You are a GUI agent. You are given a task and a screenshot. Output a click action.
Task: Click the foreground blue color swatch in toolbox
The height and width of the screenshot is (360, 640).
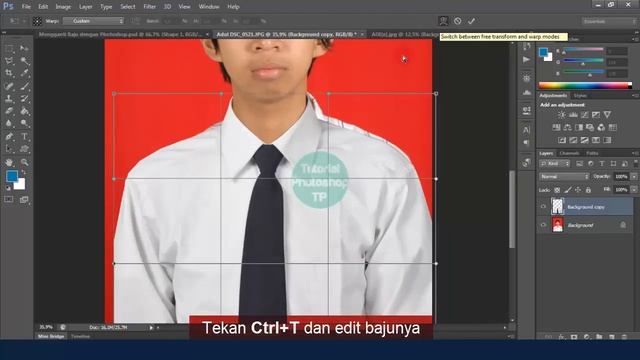[x=12, y=176]
